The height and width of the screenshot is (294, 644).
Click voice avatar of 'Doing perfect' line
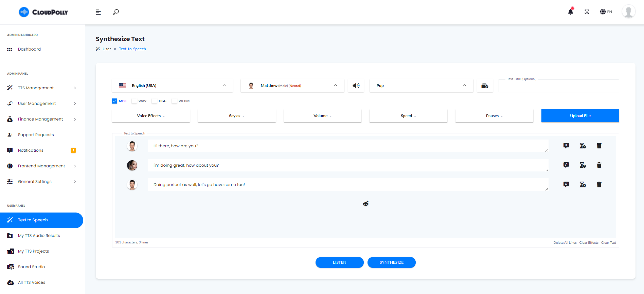pos(132,185)
